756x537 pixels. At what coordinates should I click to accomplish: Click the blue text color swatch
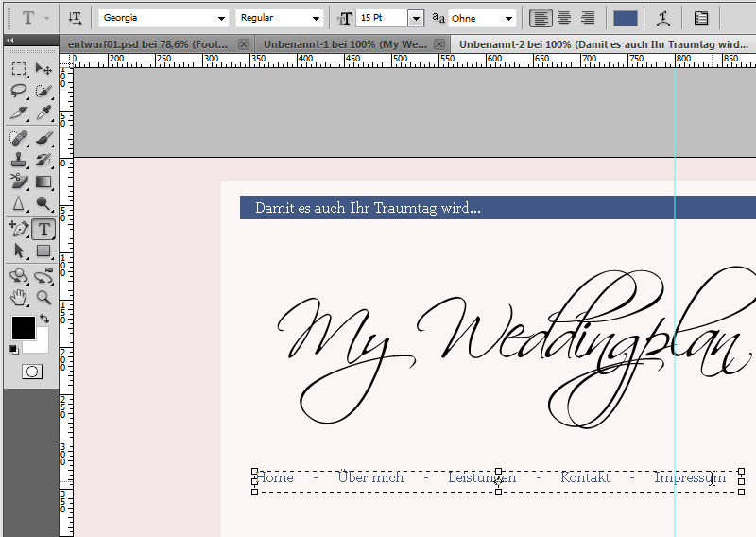[625, 18]
